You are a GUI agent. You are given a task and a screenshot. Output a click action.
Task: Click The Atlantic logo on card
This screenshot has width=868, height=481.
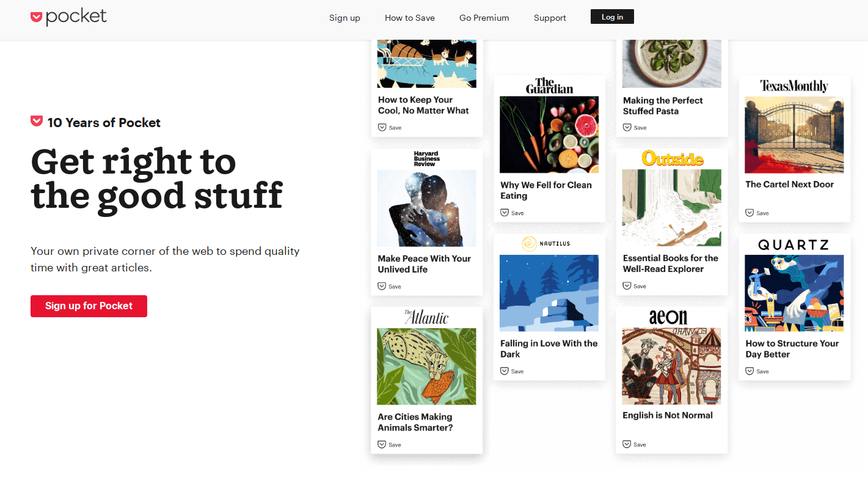pyautogui.click(x=426, y=317)
